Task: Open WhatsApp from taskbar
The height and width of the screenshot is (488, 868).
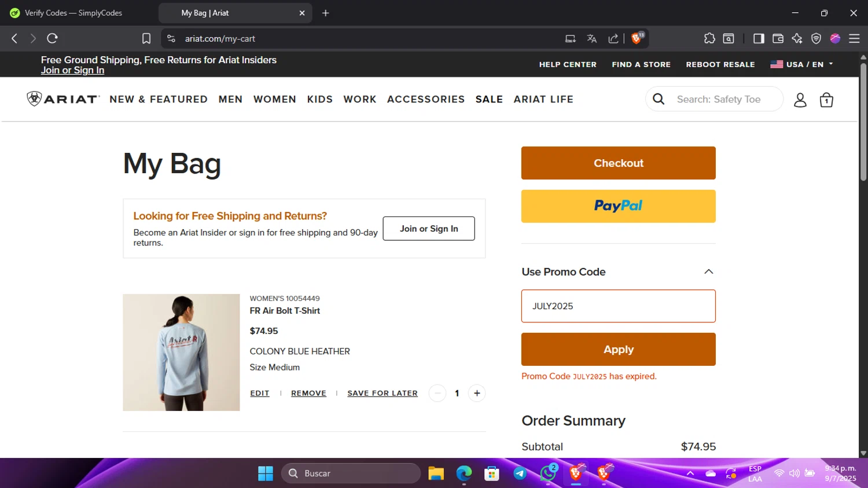Action: pyautogui.click(x=547, y=474)
